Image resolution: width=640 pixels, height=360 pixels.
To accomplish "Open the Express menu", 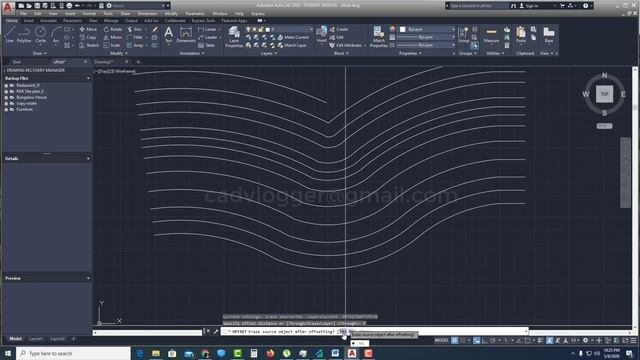I will pos(258,13).
